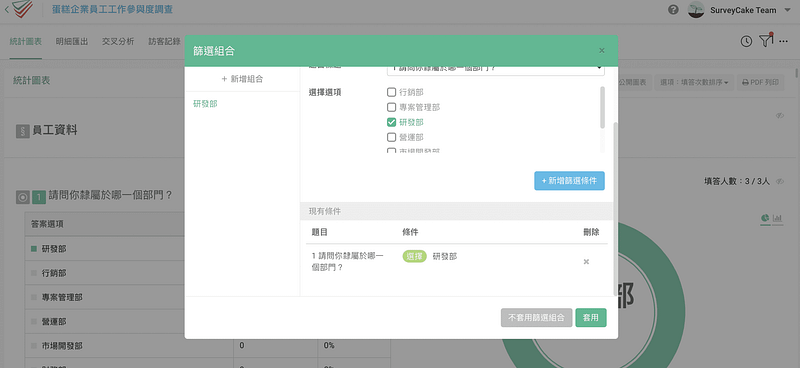Click the page scrollbar at right edge

[796, 72]
